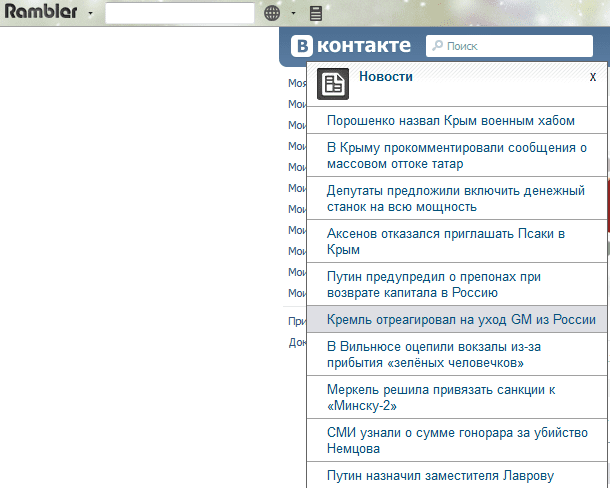Open news 'Путин предупредил о препонах'
This screenshot has height=488, width=610.
pos(457,284)
